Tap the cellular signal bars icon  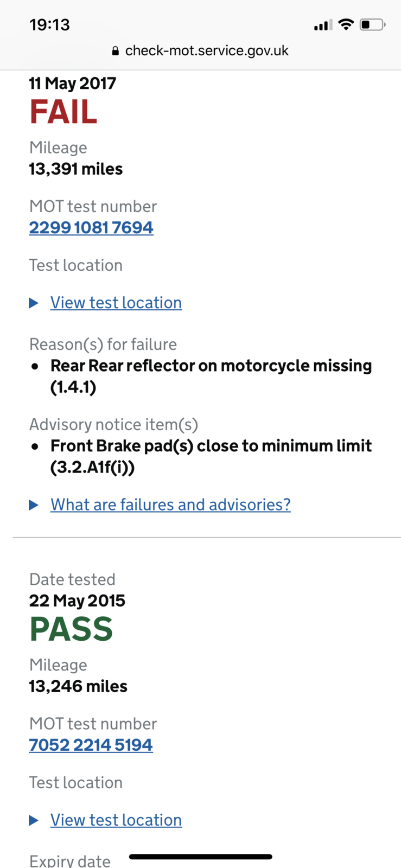(x=323, y=25)
